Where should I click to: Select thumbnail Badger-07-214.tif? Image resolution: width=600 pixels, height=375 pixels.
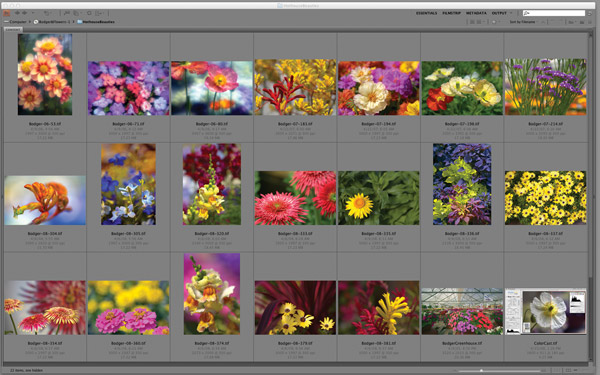pyautogui.click(x=545, y=87)
